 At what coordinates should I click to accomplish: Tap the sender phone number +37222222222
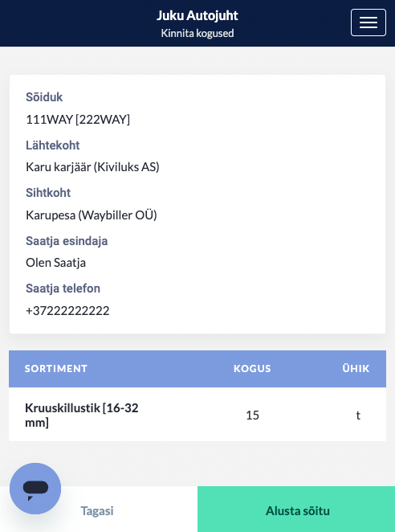[67, 311]
